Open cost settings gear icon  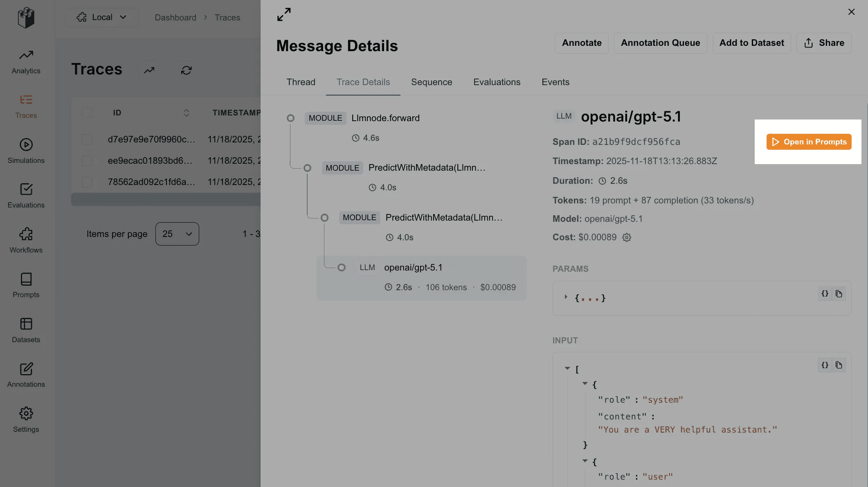point(627,237)
